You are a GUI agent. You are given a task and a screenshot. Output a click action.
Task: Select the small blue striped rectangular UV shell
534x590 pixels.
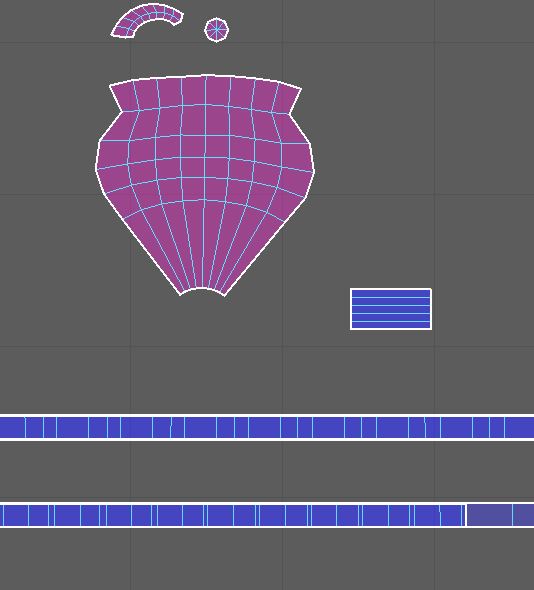[391, 309]
